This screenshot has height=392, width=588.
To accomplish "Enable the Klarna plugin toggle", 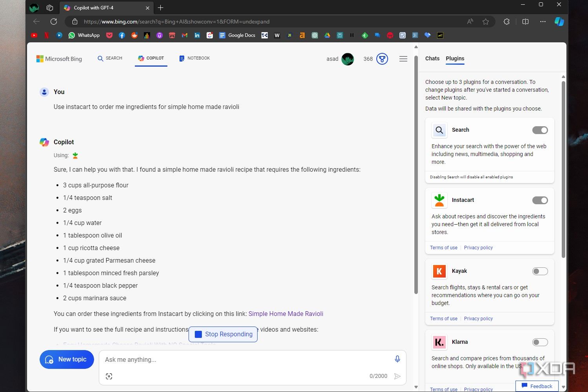I will 540,342.
